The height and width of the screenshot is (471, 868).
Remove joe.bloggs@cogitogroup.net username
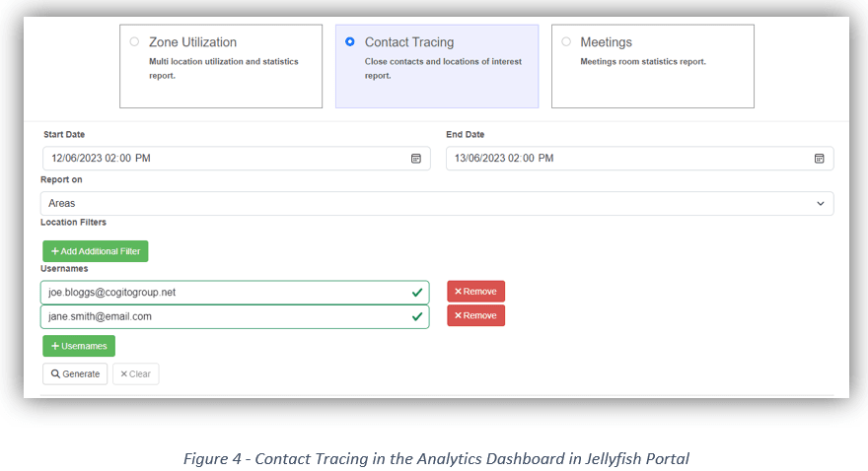pos(475,292)
